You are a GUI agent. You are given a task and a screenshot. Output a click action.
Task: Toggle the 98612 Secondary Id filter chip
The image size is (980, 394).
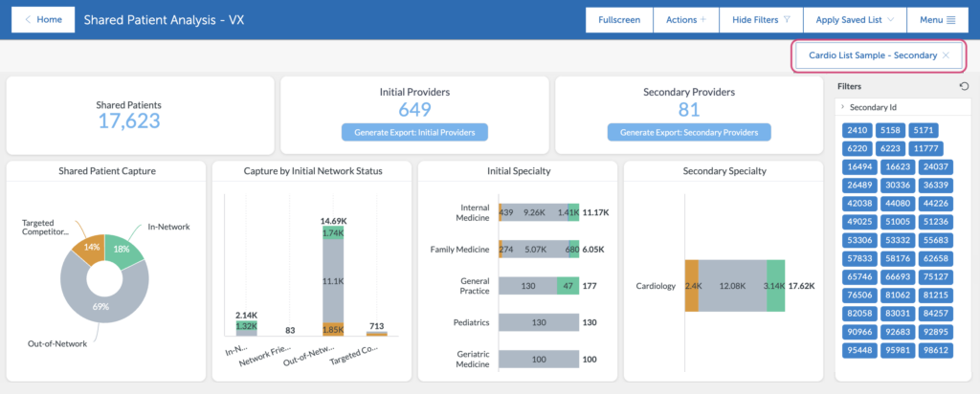click(924, 350)
